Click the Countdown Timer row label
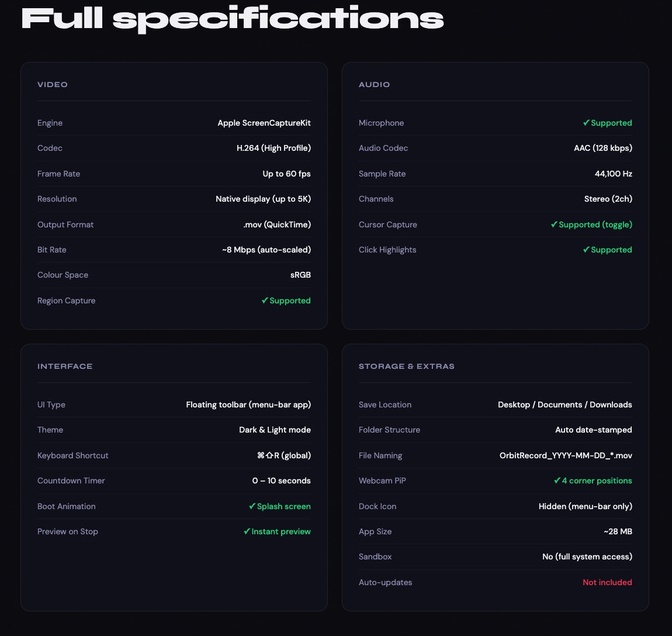 (x=71, y=481)
